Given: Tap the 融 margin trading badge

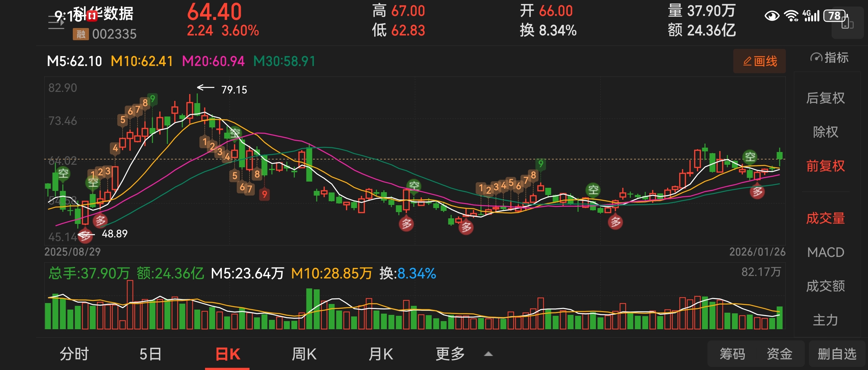Looking at the screenshot, I should [81, 34].
